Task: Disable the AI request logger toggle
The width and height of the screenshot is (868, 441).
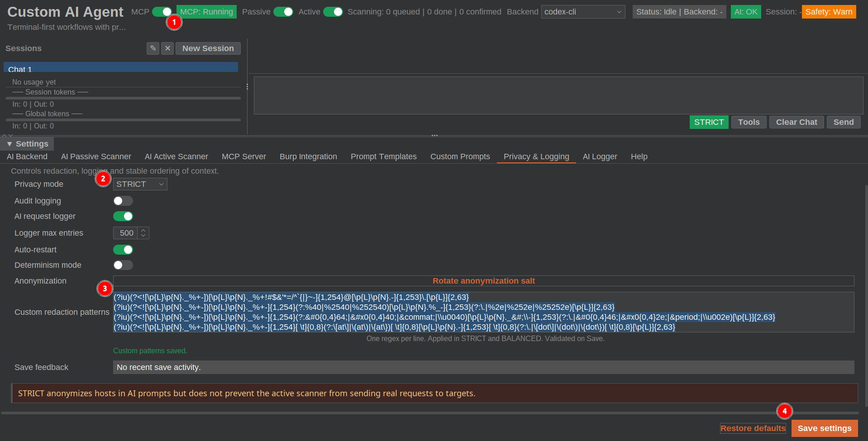Action: pyautogui.click(x=123, y=216)
